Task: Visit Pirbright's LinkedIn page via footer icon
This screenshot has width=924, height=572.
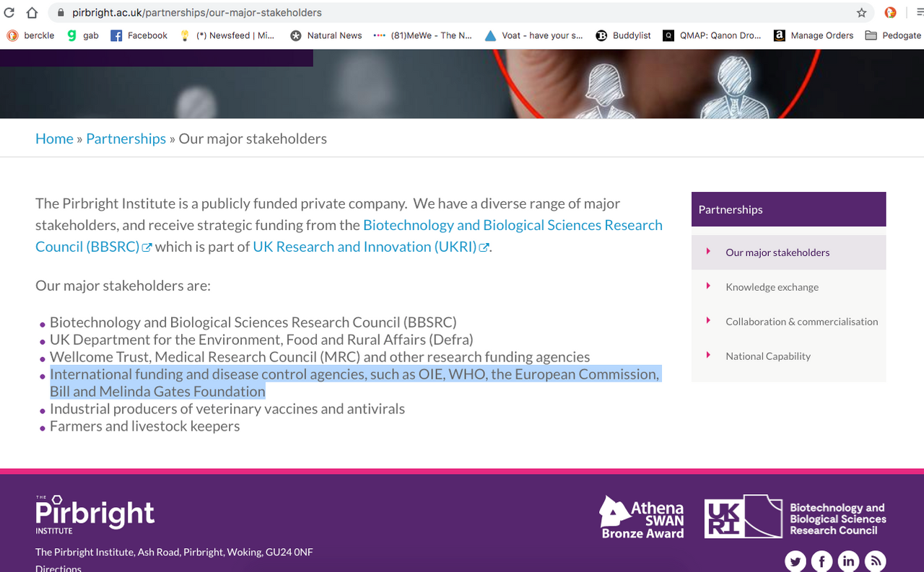Action: click(848, 561)
